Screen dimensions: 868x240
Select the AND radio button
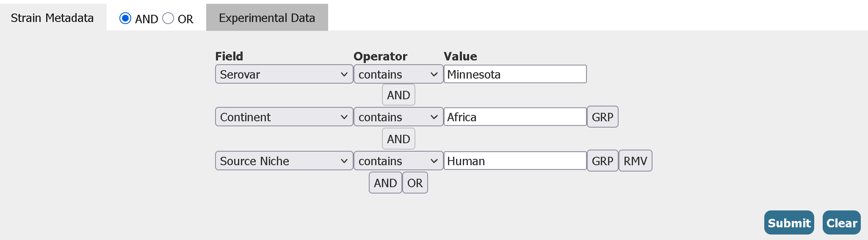pos(125,19)
